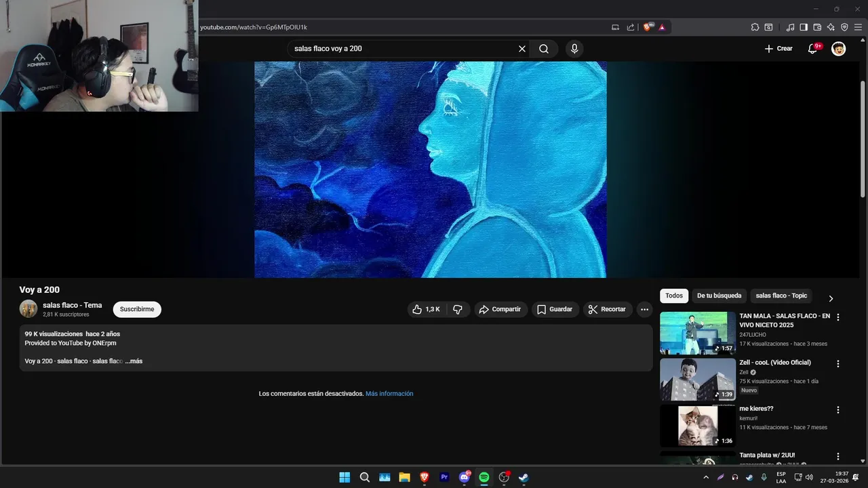
Task: Select the salas flaco - Topic chip
Action: [x=781, y=296]
